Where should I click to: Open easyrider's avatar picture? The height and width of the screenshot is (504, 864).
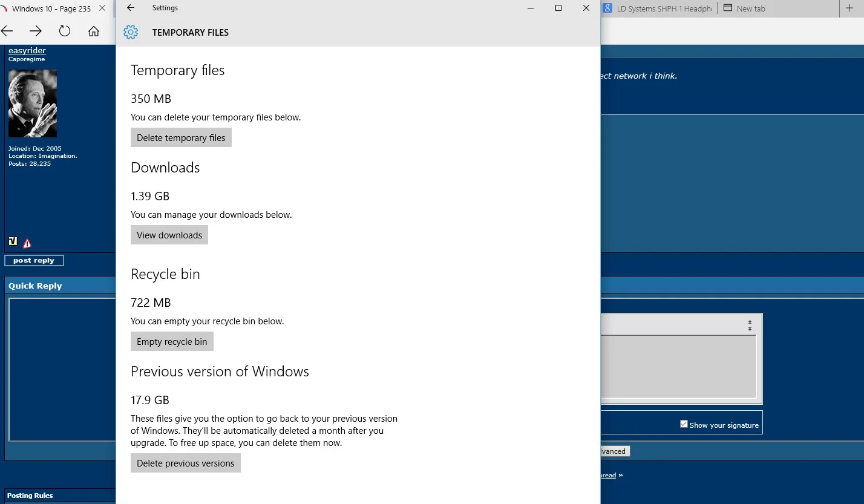(33, 103)
